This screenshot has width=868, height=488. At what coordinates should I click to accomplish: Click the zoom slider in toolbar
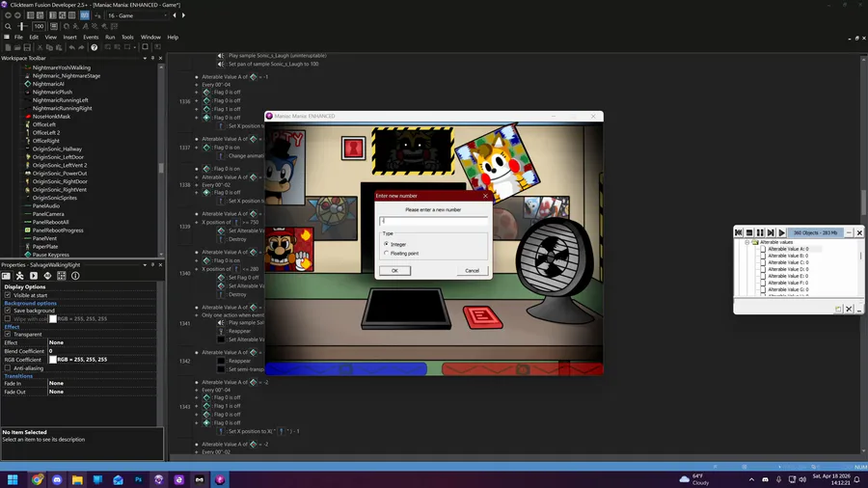tap(22, 26)
